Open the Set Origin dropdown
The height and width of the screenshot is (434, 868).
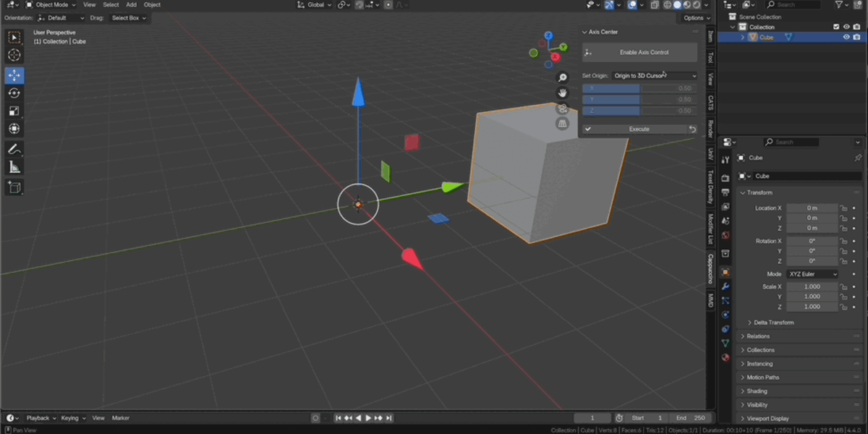pos(655,75)
